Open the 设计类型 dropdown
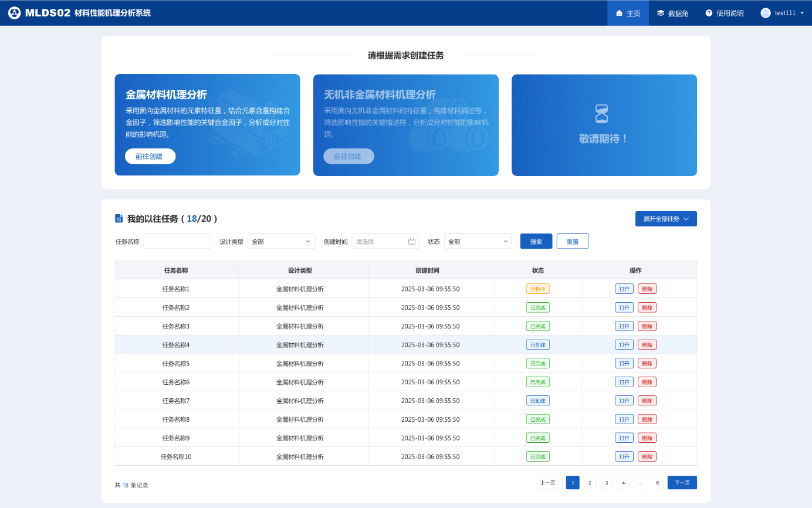Viewport: 812px width, 508px height. (281, 241)
